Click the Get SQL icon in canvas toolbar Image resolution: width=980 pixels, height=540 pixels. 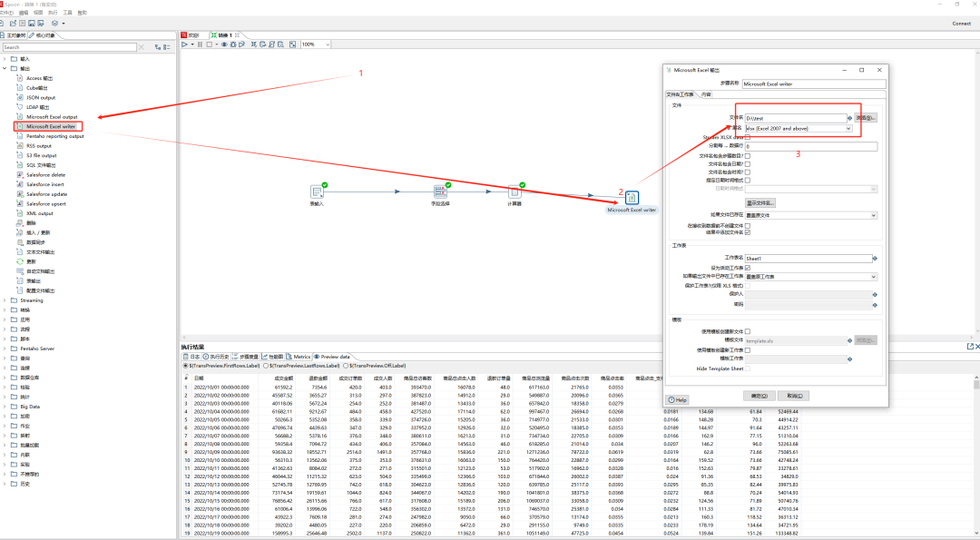[x=272, y=44]
